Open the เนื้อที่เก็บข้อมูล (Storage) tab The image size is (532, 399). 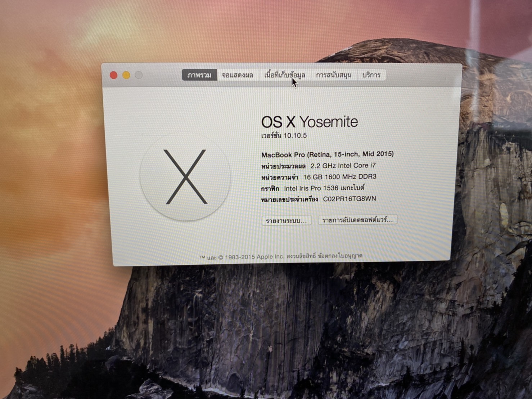[x=284, y=75]
